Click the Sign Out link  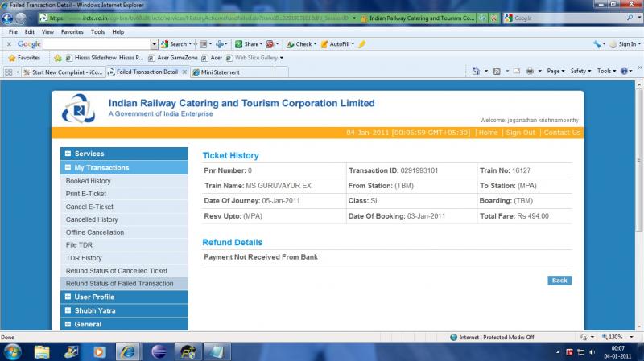coord(520,133)
